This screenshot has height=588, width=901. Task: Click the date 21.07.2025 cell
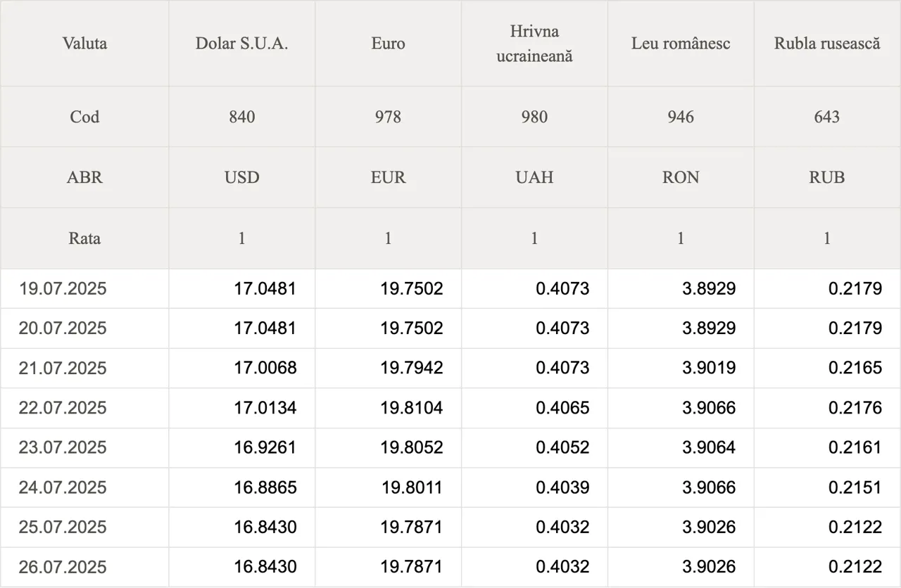(84, 368)
